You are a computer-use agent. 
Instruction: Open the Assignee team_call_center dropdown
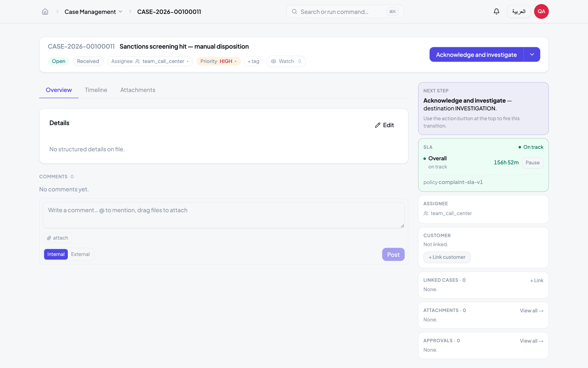pos(150,61)
